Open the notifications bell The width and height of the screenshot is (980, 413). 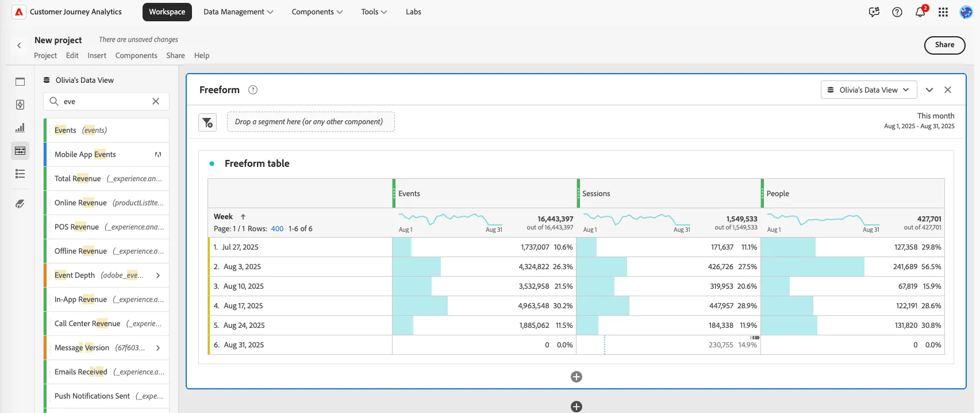tap(920, 12)
